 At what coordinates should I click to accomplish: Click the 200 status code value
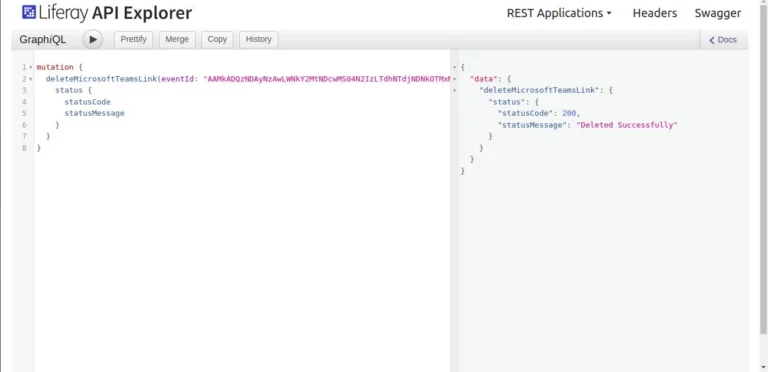(569, 114)
